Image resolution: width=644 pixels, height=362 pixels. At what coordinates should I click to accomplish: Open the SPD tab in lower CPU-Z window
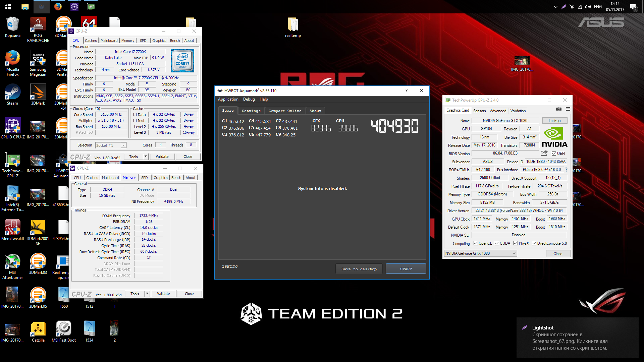point(145,178)
